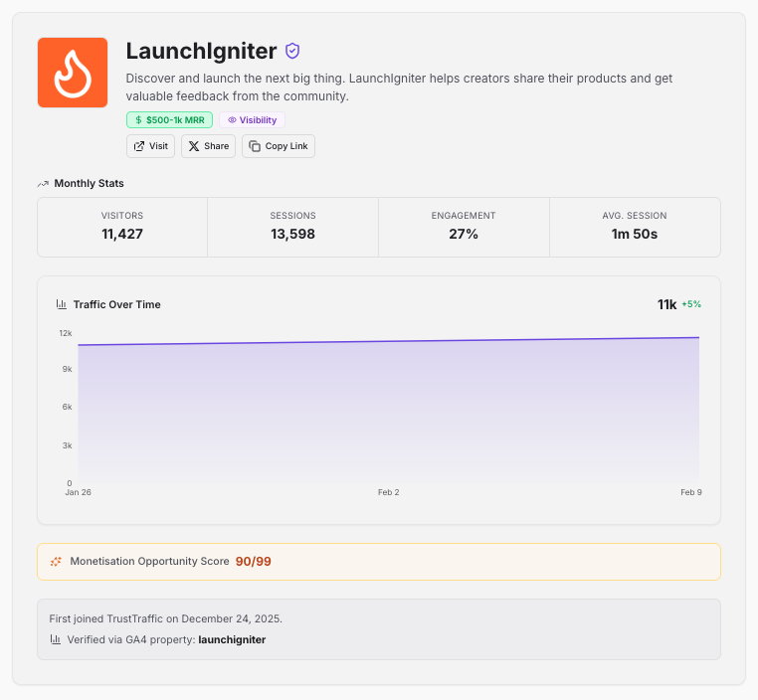Image resolution: width=758 pixels, height=700 pixels.
Task: Share on X button
Action: tap(208, 146)
